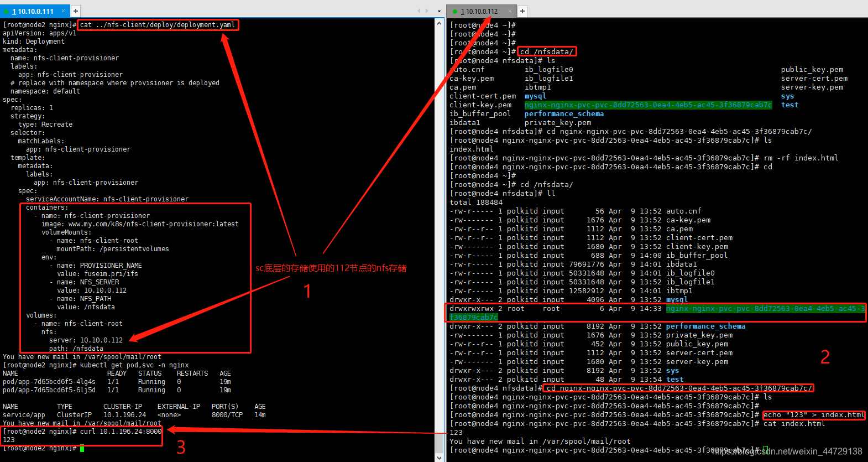The height and width of the screenshot is (462, 868).
Task: Close the 10.10.0.111 tab
Action: [x=63, y=11]
